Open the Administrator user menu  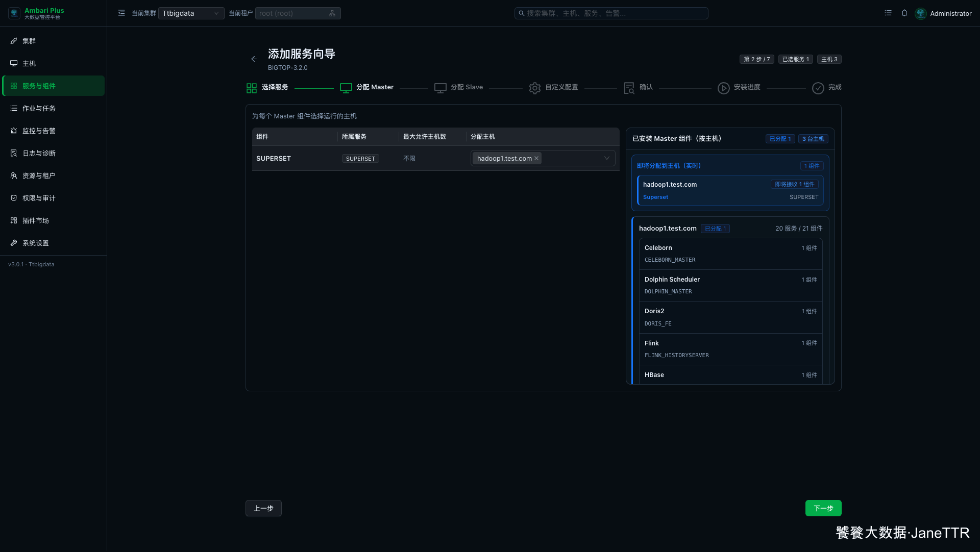tap(943, 13)
